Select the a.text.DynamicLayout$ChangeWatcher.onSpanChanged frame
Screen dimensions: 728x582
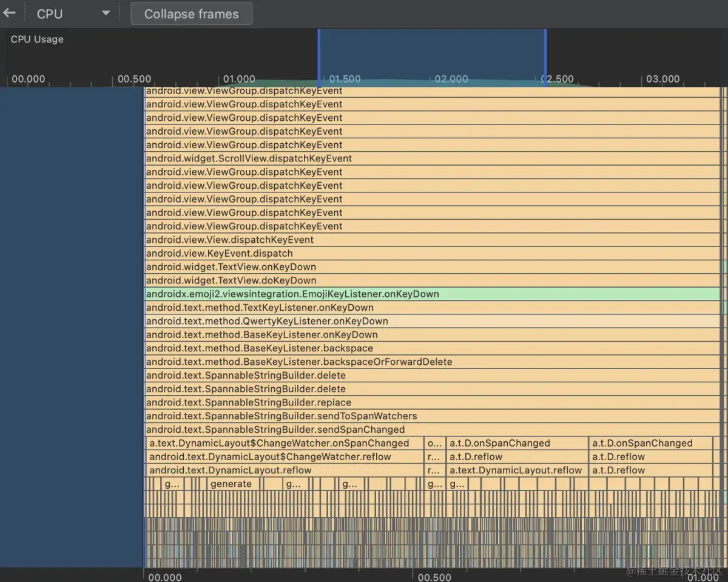285,443
